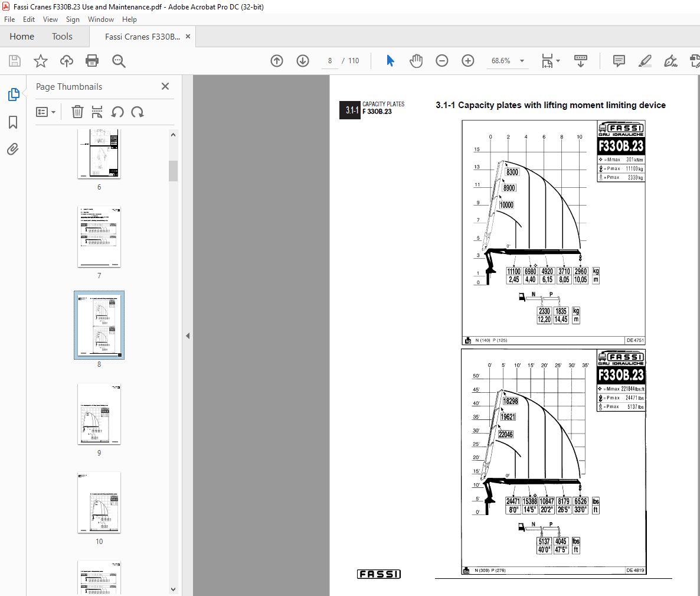Image resolution: width=700 pixels, height=596 pixels.
Task: Open the zoom level dropdown
Action: click(x=522, y=61)
